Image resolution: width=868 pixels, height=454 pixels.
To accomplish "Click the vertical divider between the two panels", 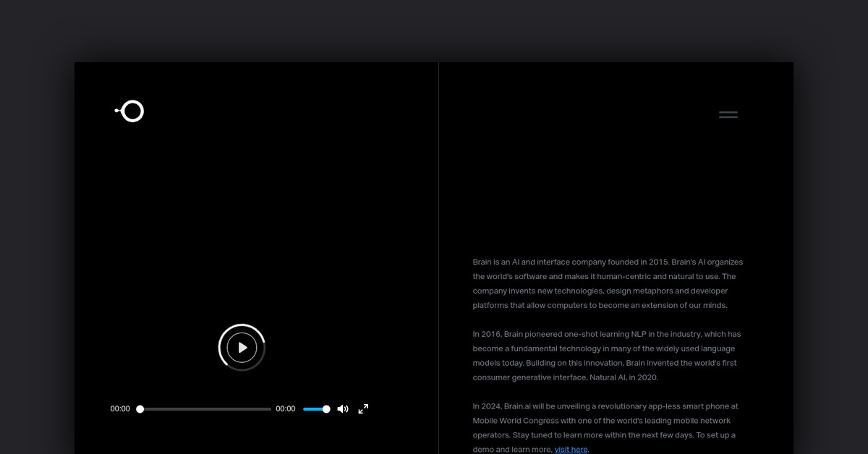I will [x=438, y=217].
